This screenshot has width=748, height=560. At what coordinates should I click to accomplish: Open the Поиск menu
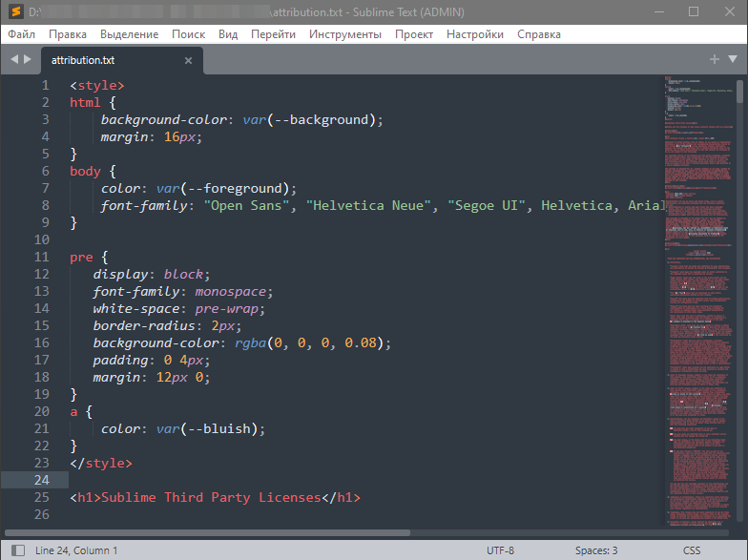(x=189, y=34)
